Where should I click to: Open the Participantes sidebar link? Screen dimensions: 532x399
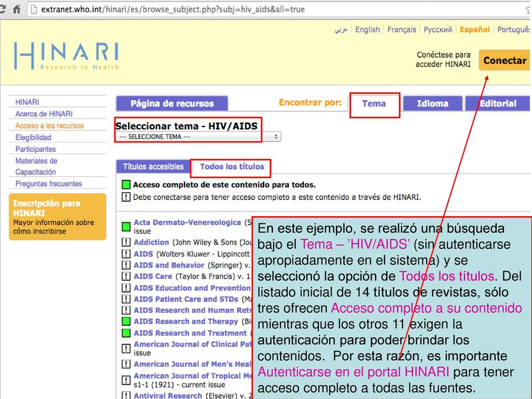point(35,149)
